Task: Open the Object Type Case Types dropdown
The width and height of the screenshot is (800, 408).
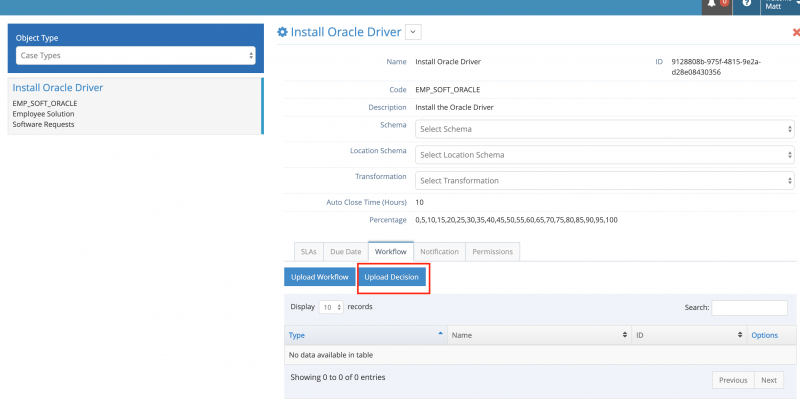Action: [136, 55]
